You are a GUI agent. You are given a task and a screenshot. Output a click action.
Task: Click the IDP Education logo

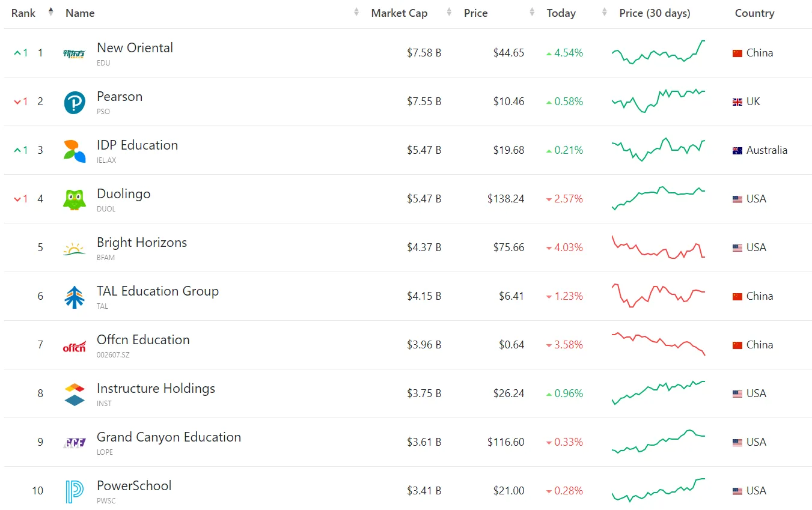pos(75,151)
